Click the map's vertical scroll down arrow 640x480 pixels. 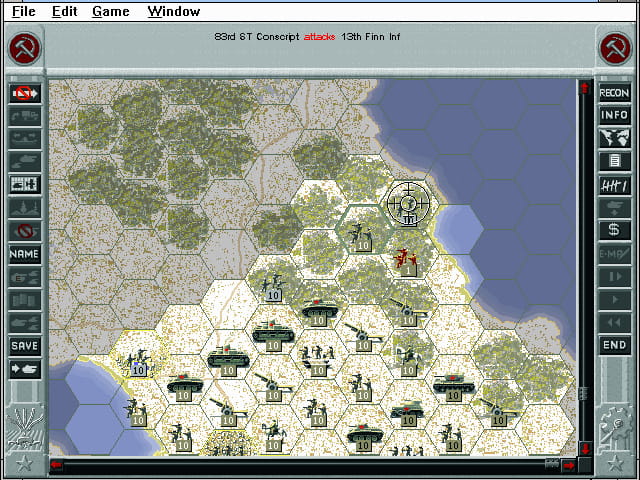(x=585, y=449)
